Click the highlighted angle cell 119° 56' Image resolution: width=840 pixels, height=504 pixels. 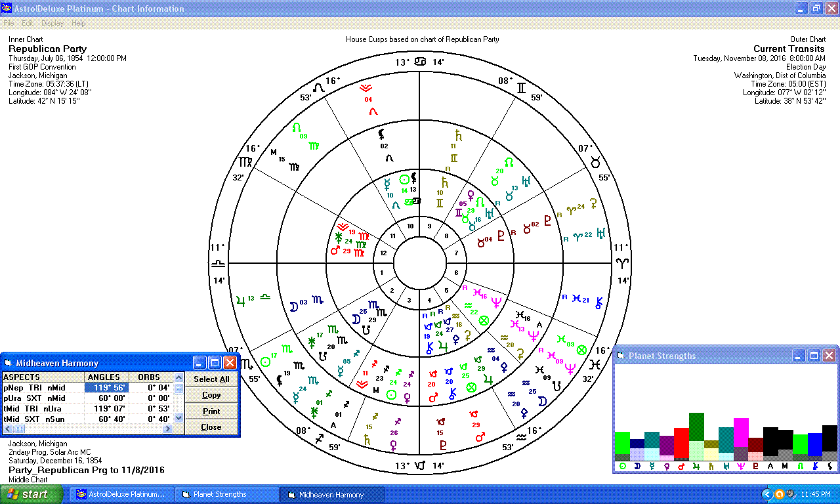(x=106, y=388)
